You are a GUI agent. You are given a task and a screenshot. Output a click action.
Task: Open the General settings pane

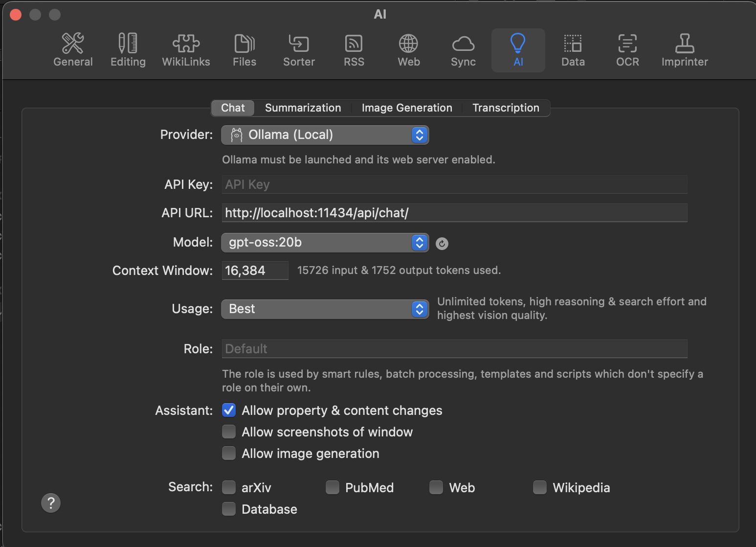pyautogui.click(x=73, y=50)
